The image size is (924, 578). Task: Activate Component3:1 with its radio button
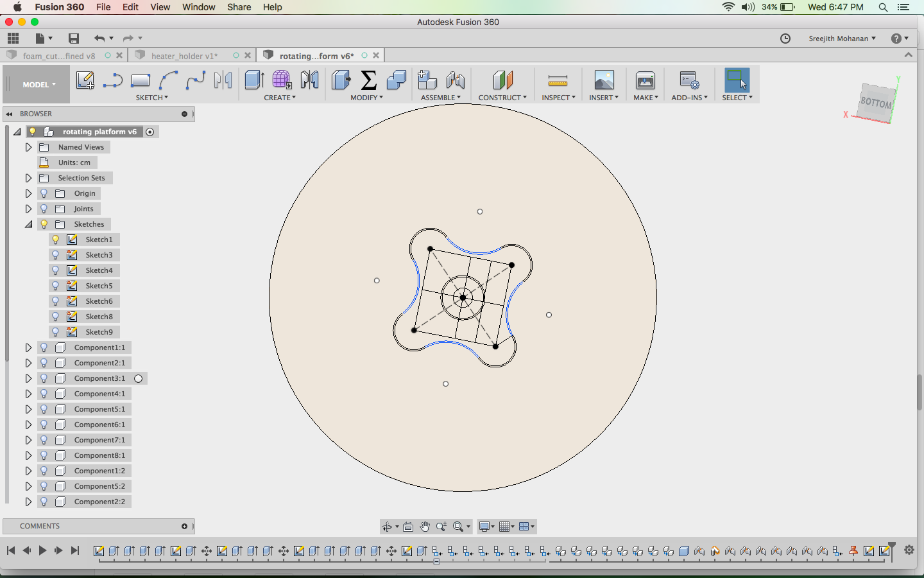tap(138, 378)
